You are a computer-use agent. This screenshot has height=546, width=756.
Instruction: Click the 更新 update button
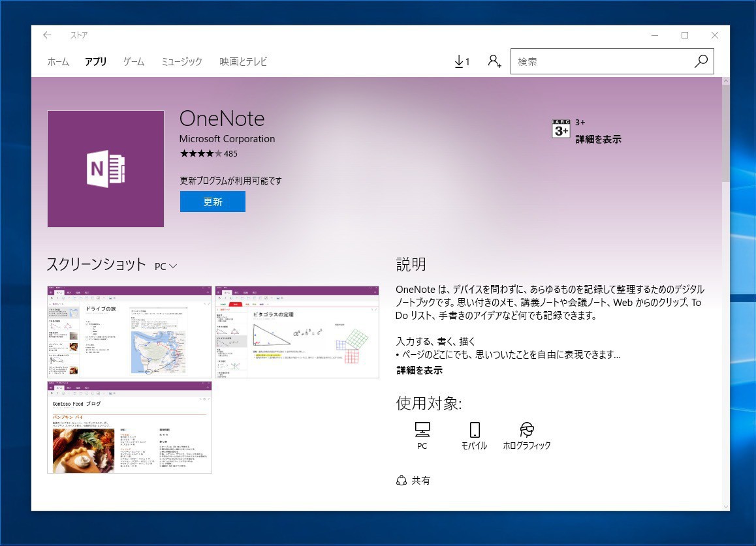213,202
